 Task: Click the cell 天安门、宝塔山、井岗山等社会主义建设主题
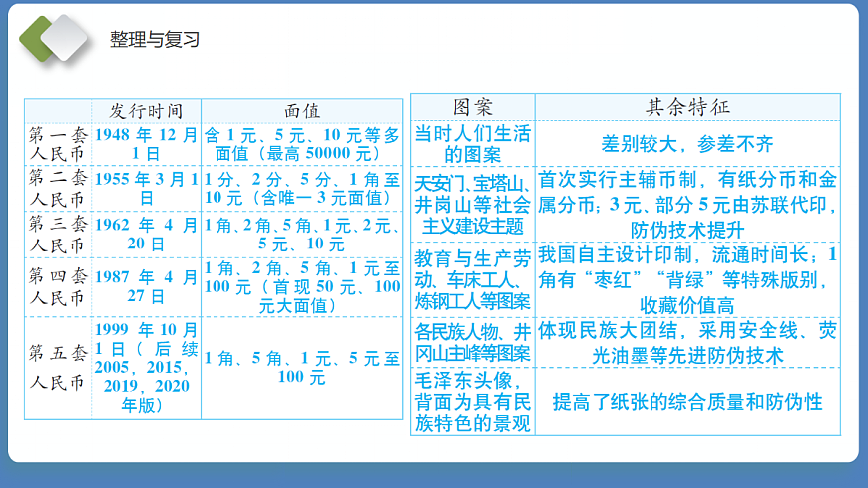point(473,205)
